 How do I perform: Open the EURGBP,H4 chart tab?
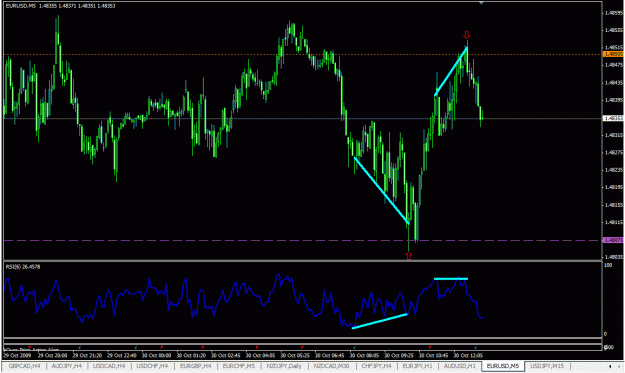(195, 366)
